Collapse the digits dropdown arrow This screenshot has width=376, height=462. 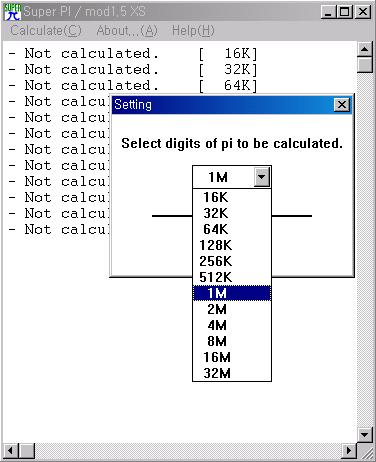(x=262, y=177)
